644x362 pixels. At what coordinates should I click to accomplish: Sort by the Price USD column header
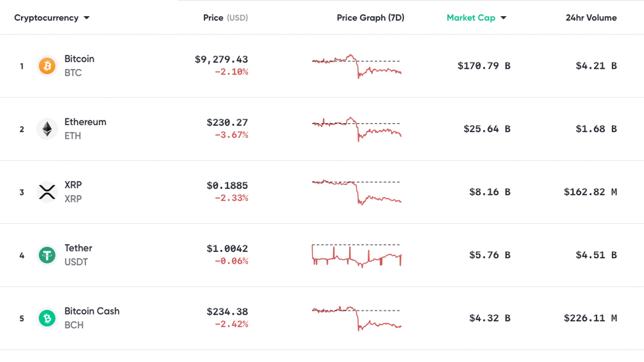tap(226, 17)
